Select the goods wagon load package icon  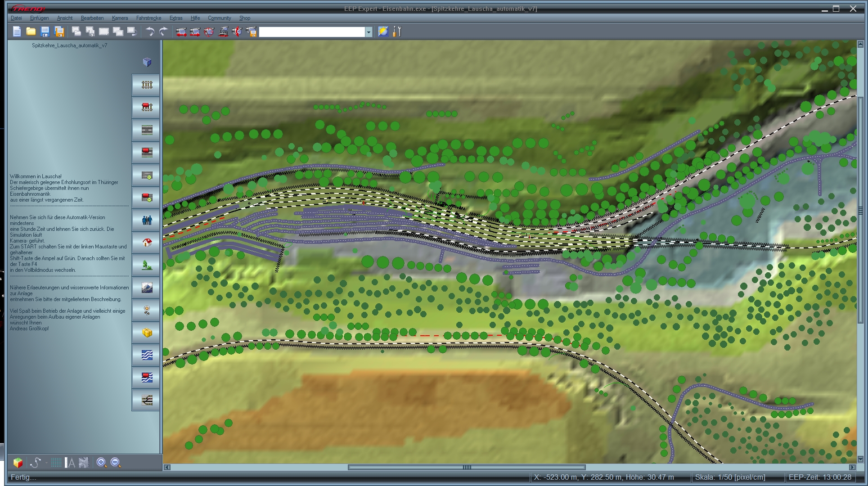click(146, 333)
